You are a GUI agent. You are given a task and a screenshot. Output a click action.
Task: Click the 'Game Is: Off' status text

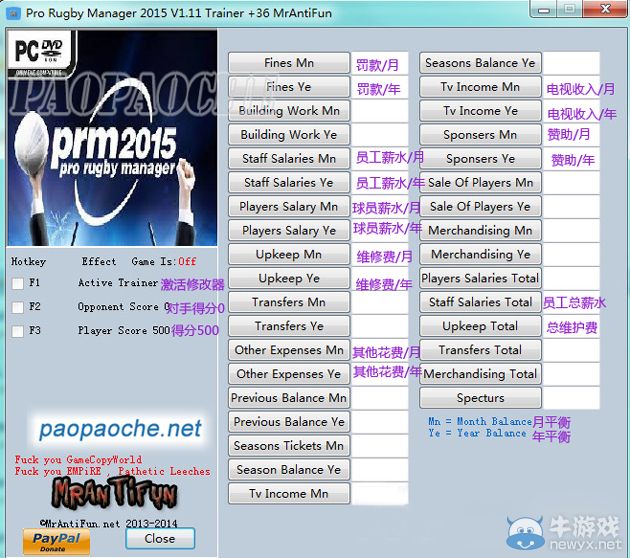pos(164,262)
